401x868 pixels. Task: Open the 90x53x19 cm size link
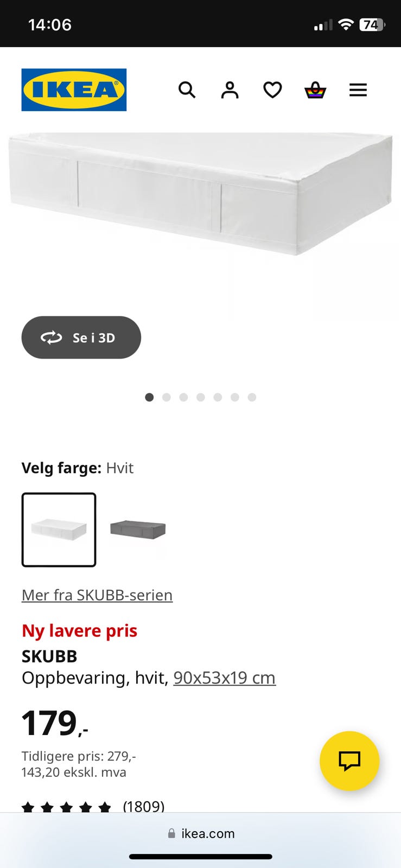tap(225, 678)
